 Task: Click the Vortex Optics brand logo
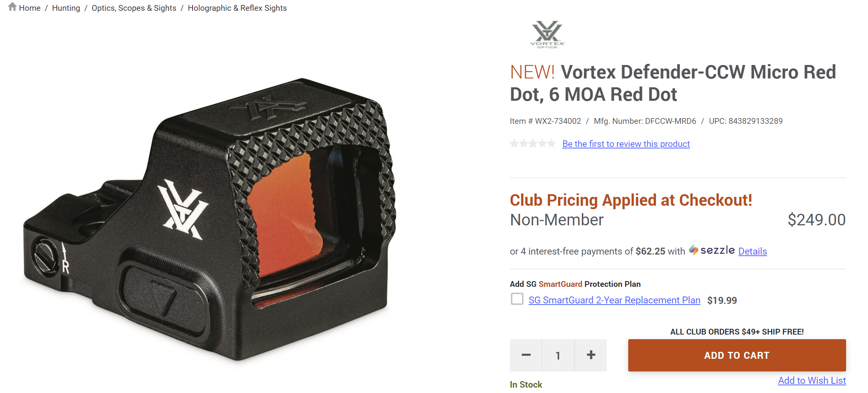click(547, 34)
